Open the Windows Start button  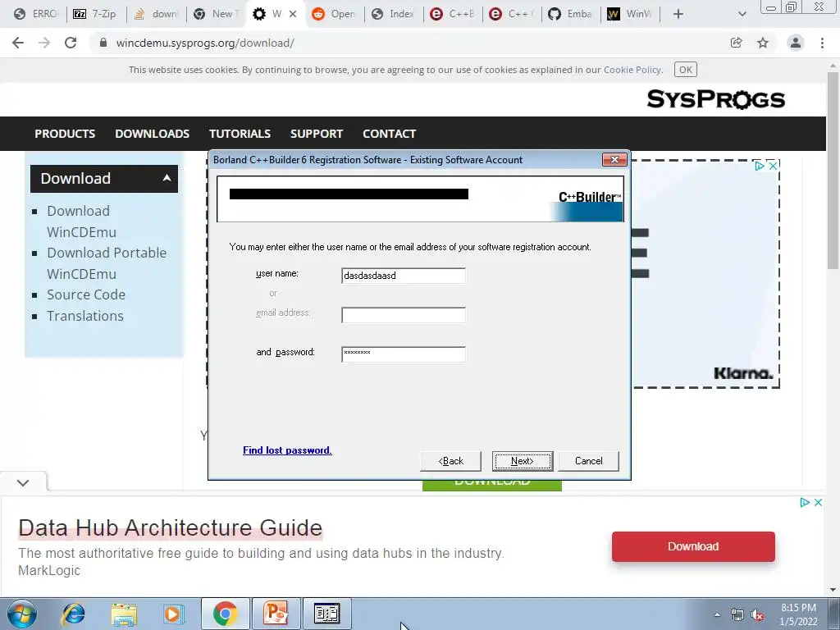coord(22,614)
